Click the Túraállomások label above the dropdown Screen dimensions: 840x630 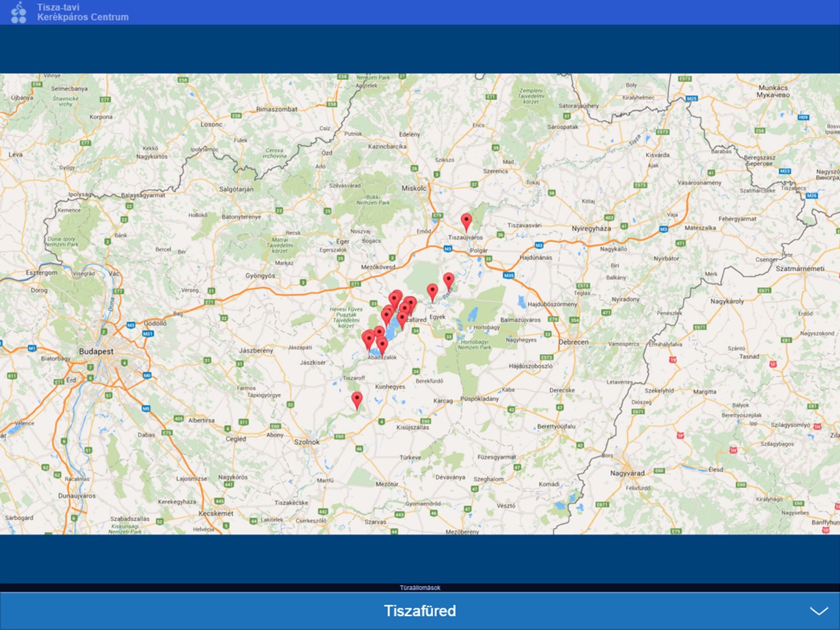pyautogui.click(x=420, y=588)
